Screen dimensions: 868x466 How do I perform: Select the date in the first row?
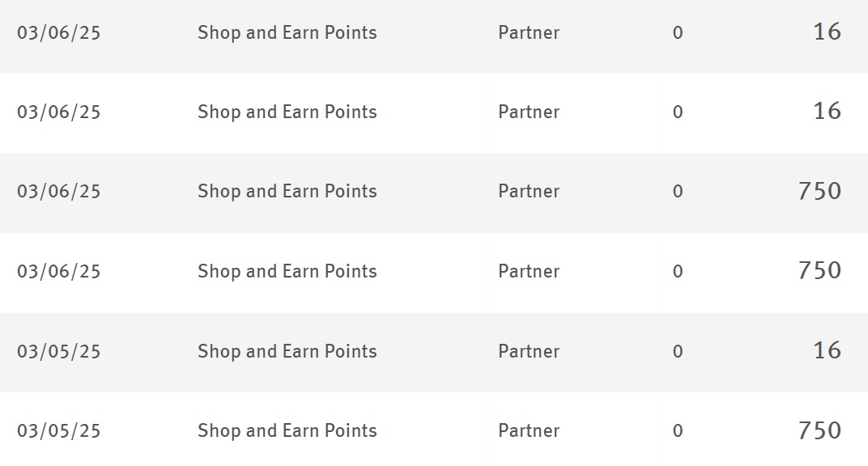59,33
